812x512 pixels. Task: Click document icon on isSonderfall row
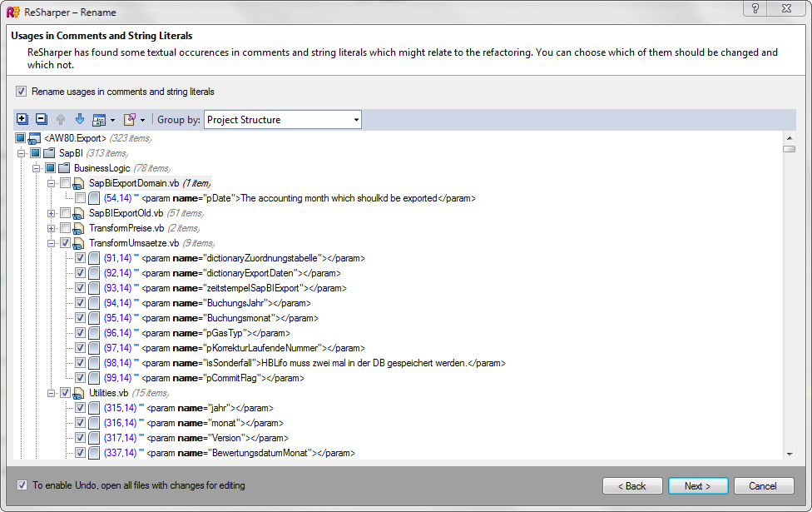tap(94, 363)
